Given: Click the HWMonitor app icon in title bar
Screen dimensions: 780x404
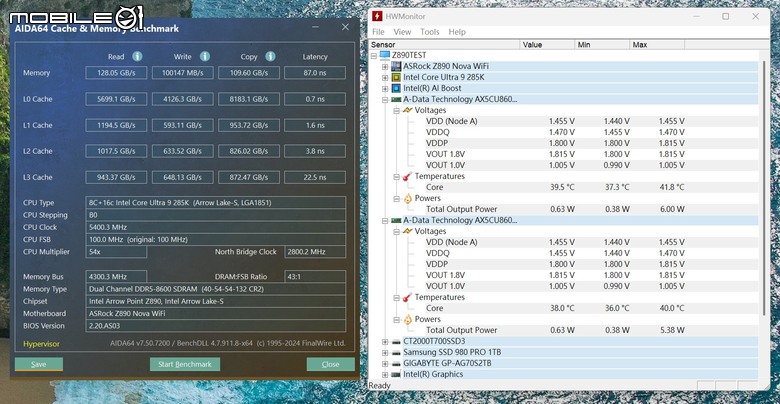Looking at the screenshot, I should tap(377, 16).
